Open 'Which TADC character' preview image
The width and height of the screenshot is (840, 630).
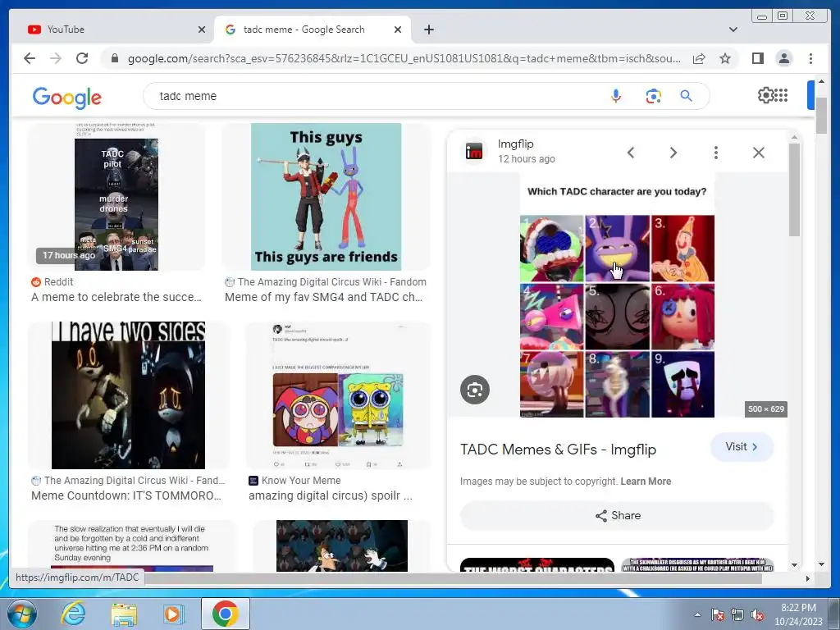tap(617, 294)
